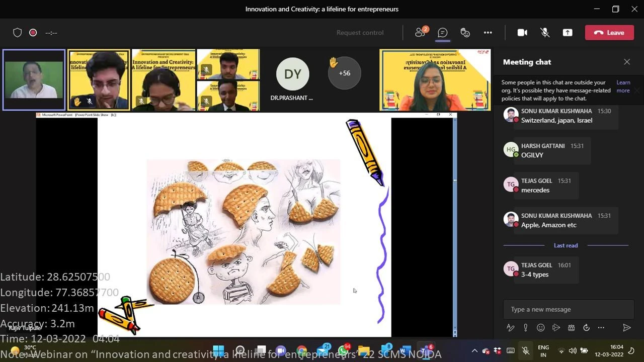Open the participants list icon
Viewport: 644px width, 362px height.
421,32
